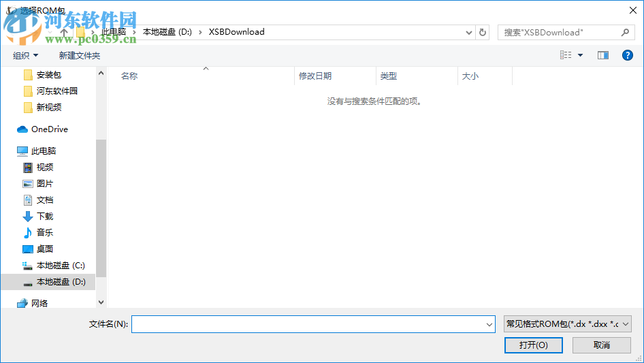Click the XSBDownload breadcrumb
Viewport: 644px width, 363px height.
click(x=237, y=32)
